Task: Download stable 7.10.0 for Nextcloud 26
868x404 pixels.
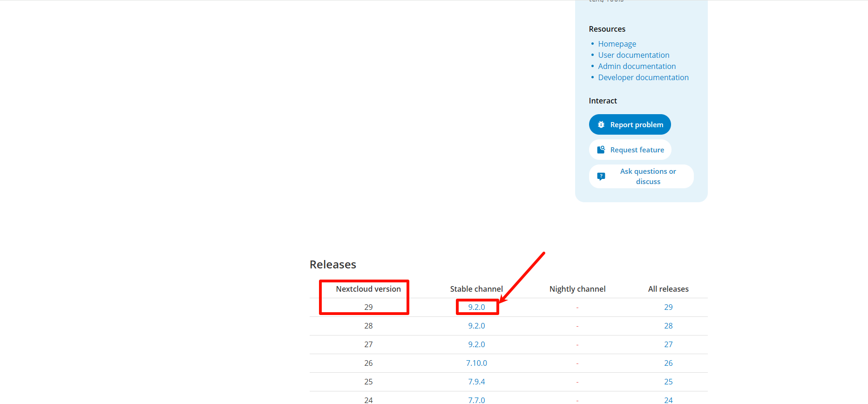Action: 476,363
